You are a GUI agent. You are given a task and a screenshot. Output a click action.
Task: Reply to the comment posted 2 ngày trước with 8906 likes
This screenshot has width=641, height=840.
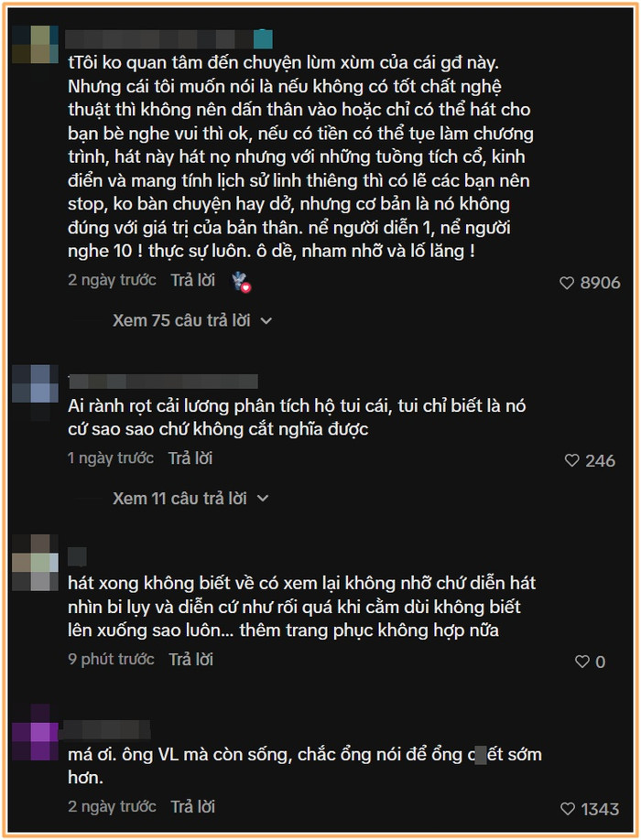(x=193, y=280)
